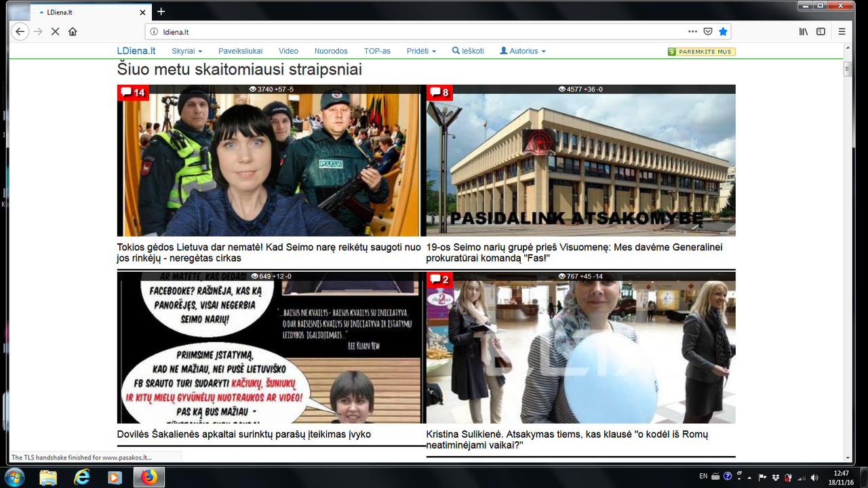
Task: Open the EN language indicator
Action: (x=703, y=476)
